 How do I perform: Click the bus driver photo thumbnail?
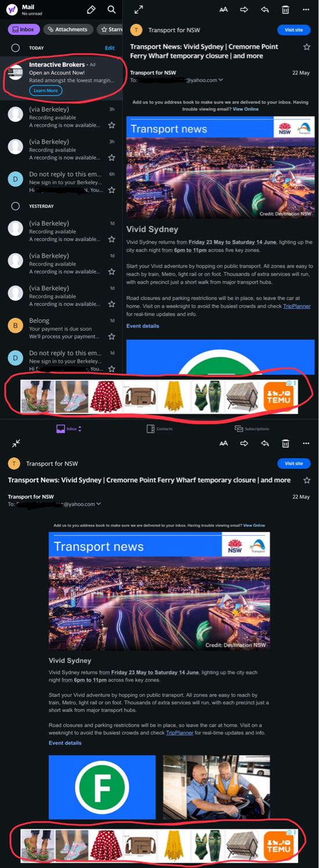(x=216, y=787)
